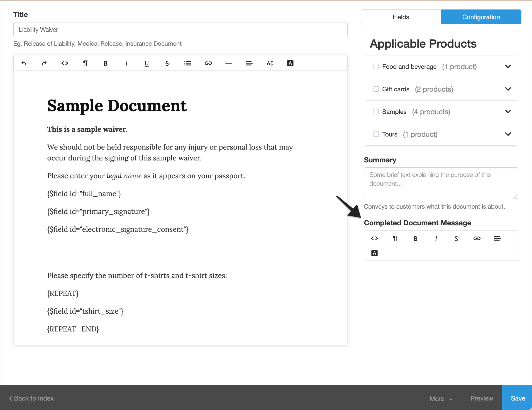Image resolution: width=532 pixels, height=410 pixels.
Task: Click the primary_signature field placeholder line
Action: (x=99, y=211)
